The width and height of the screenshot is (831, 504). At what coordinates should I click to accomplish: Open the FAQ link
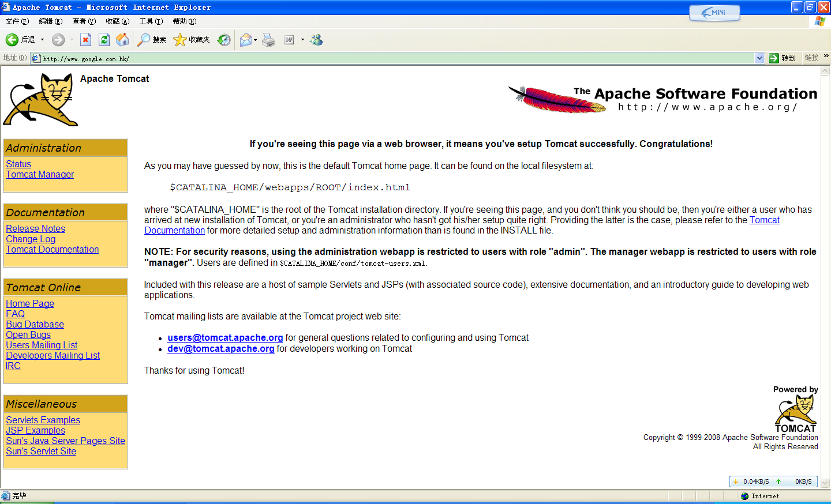click(x=15, y=314)
